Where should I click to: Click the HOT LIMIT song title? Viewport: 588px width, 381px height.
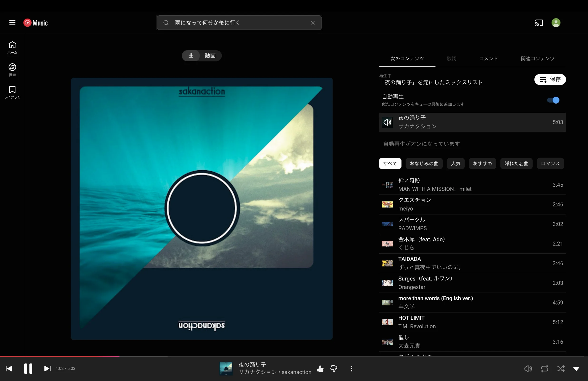point(411,318)
